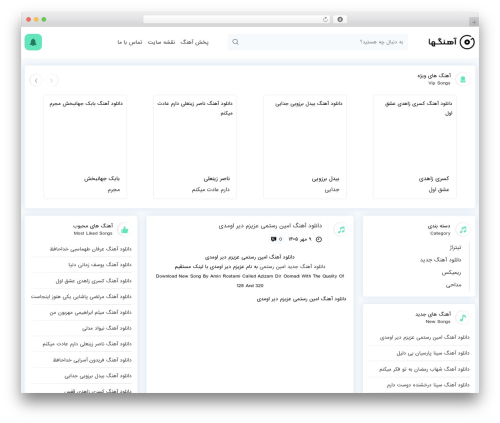Click the search field به دنبال چه هستید؟

click(318, 42)
